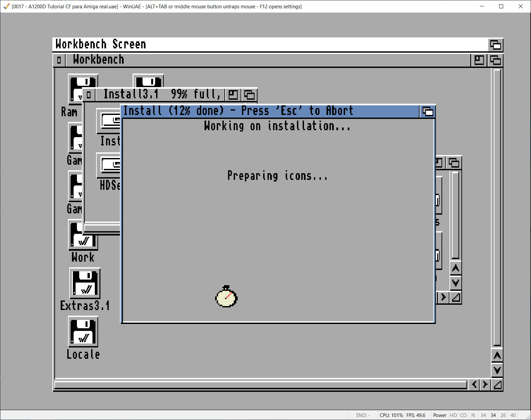Viewport: 531px width, 420px height.
Task: Click the Workbench window scroll right arrow
Action: 485,385
